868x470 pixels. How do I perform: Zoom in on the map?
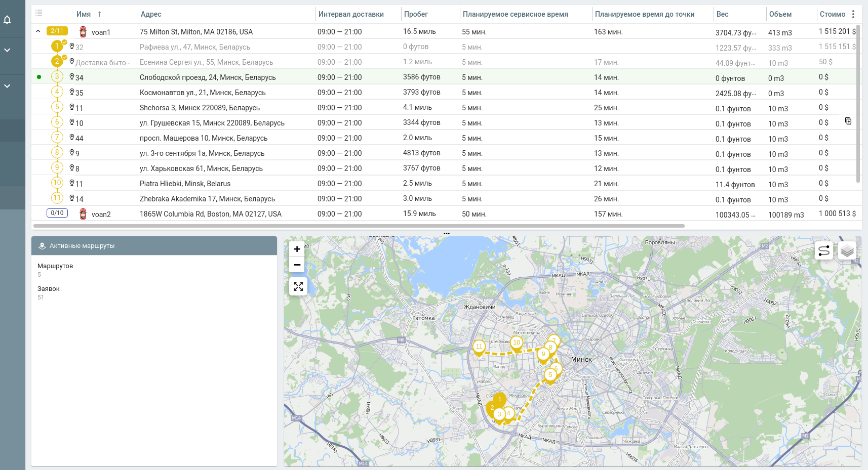coord(297,249)
